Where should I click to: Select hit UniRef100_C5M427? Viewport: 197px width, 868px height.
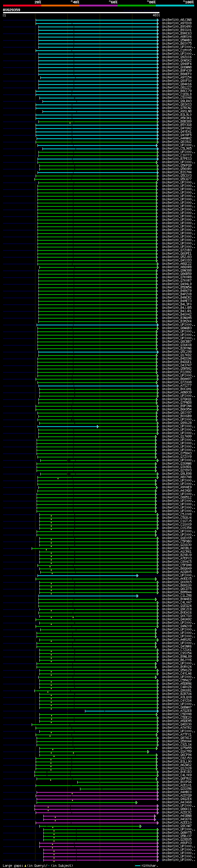pos(177,680)
